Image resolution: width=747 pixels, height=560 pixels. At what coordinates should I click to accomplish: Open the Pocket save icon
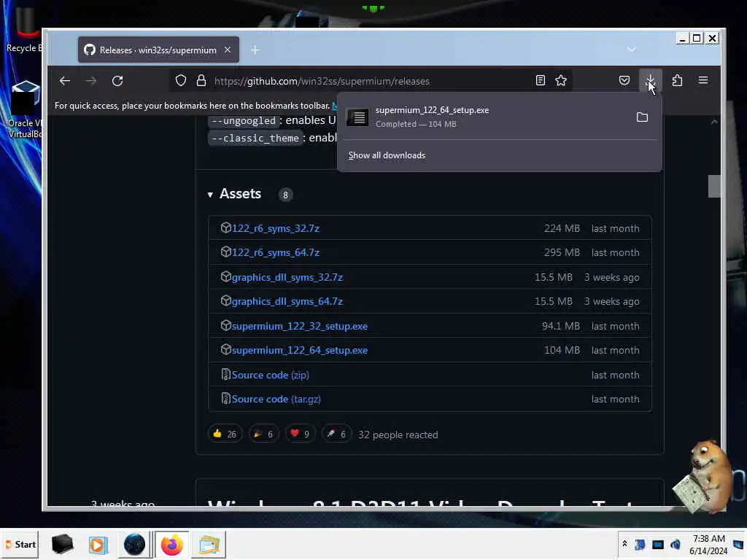click(x=624, y=80)
